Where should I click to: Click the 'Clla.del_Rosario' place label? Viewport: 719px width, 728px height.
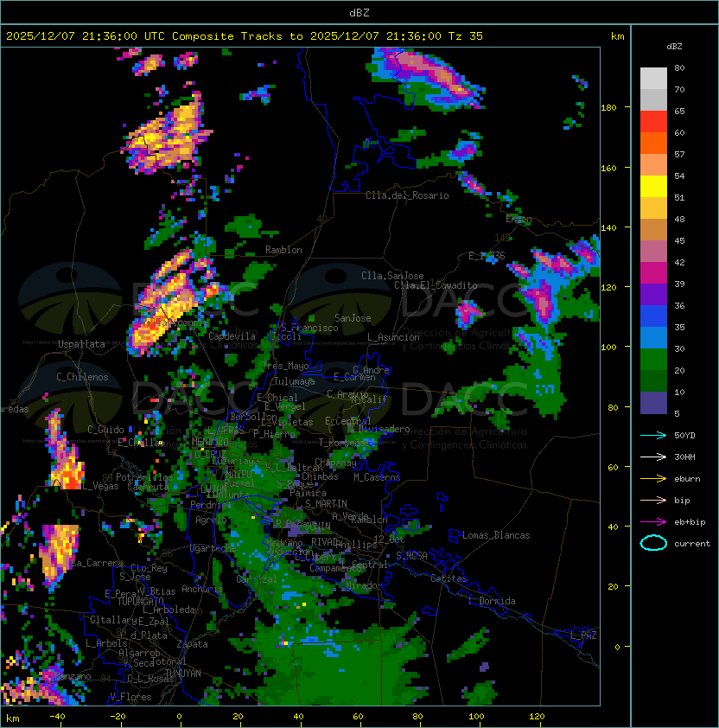click(x=407, y=195)
